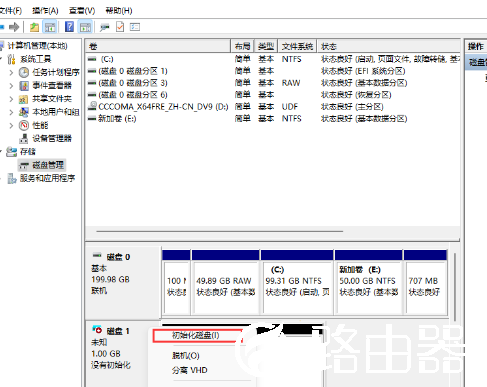Select the Event Viewer icon

coord(24,85)
